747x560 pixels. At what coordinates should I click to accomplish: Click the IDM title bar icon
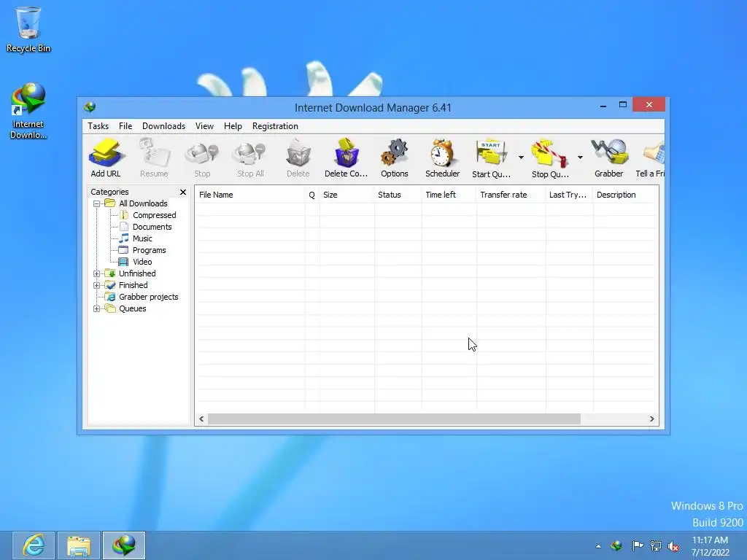tap(90, 107)
